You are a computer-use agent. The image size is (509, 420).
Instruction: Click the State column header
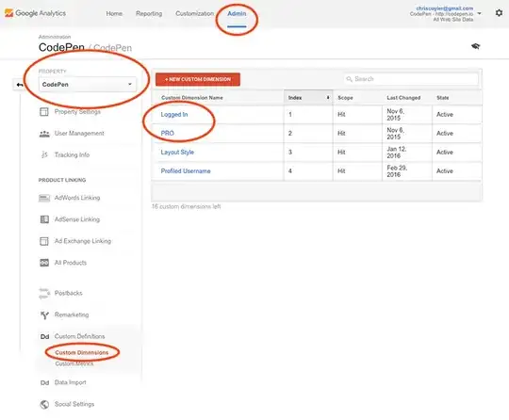(x=443, y=98)
